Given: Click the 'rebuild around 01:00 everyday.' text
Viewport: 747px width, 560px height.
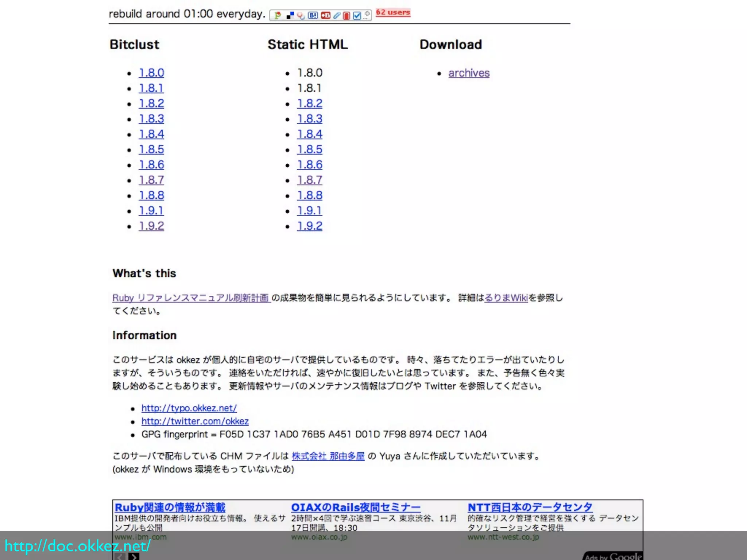Looking at the screenshot, I should (x=187, y=14).
